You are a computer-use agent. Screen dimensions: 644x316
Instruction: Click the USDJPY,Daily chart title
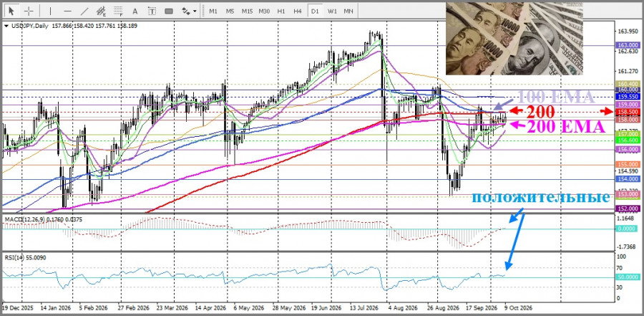[29, 26]
